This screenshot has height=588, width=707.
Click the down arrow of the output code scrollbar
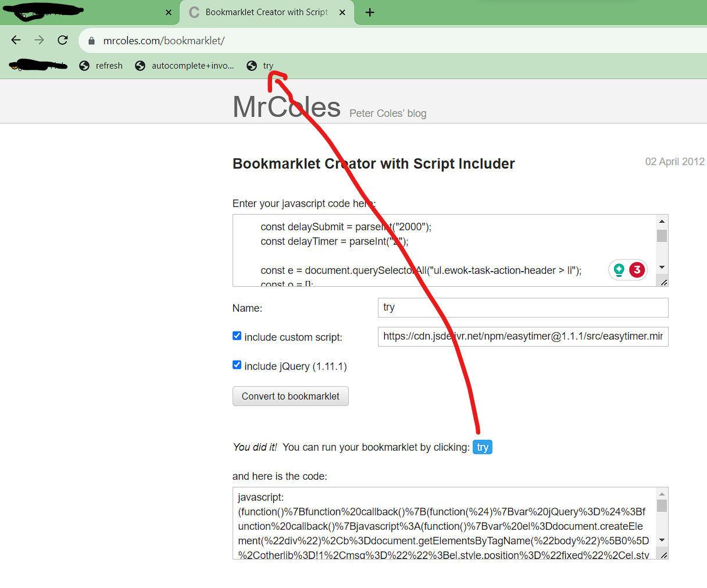pos(662,540)
